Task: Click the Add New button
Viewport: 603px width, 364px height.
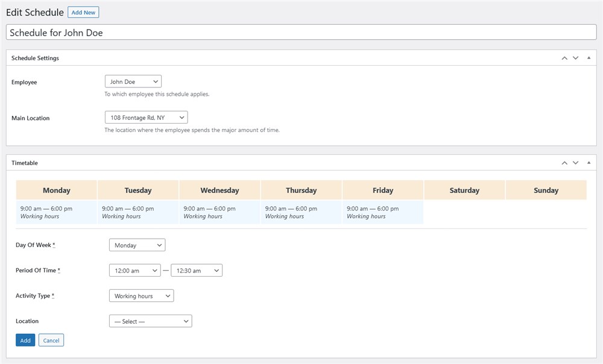Action: [83, 12]
